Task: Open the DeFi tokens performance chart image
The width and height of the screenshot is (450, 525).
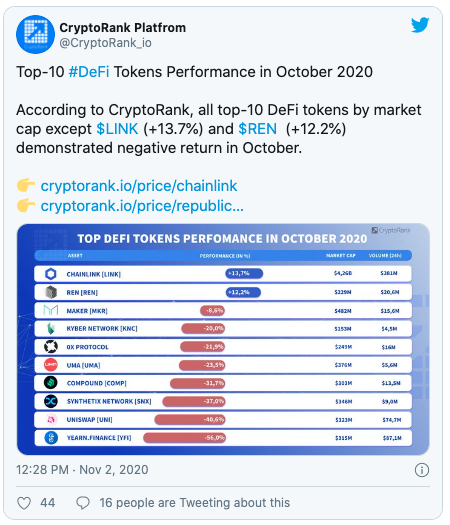Action: [x=223, y=339]
